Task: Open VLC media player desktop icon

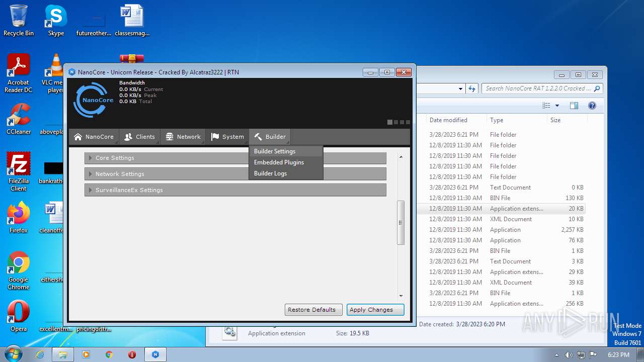Action: [54, 73]
